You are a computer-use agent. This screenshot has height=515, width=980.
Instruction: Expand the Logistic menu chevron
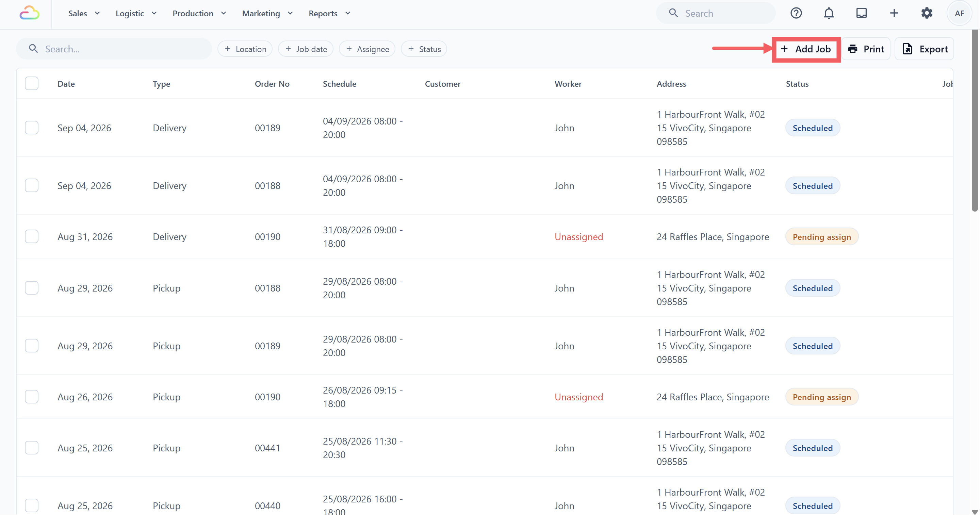point(154,13)
